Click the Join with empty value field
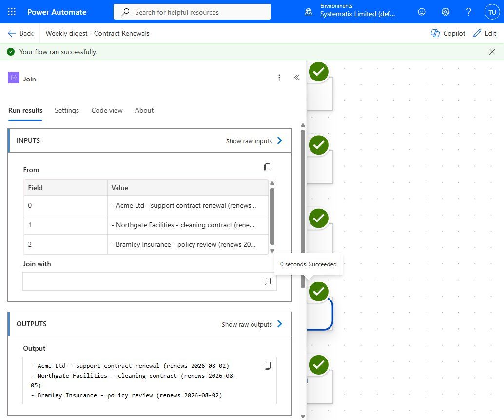 click(150, 281)
